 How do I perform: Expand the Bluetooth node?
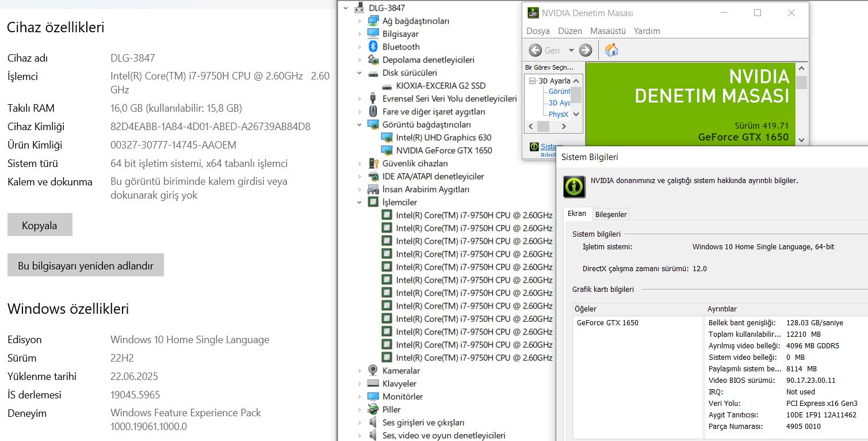(360, 47)
